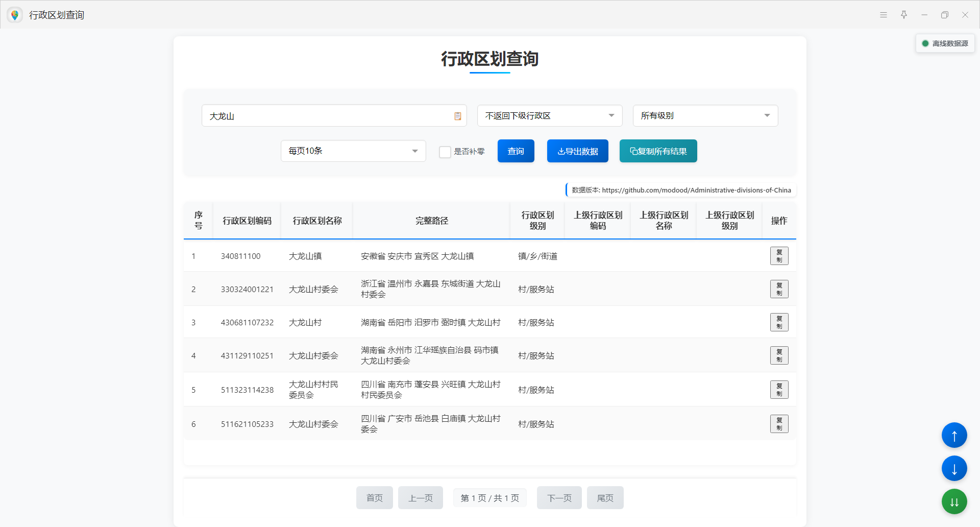Viewport: 980px width, 527px height.
Task: Copy row 431129110251 with its 复制 button
Action: 779,355
